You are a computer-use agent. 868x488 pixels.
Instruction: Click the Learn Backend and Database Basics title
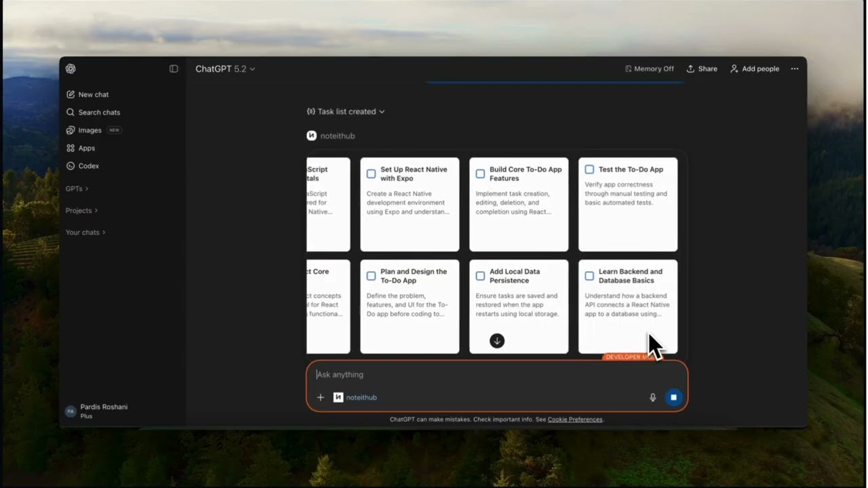(631, 276)
